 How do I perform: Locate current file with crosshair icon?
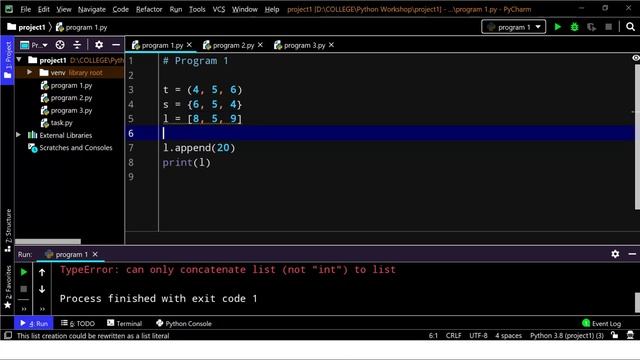(x=60, y=45)
